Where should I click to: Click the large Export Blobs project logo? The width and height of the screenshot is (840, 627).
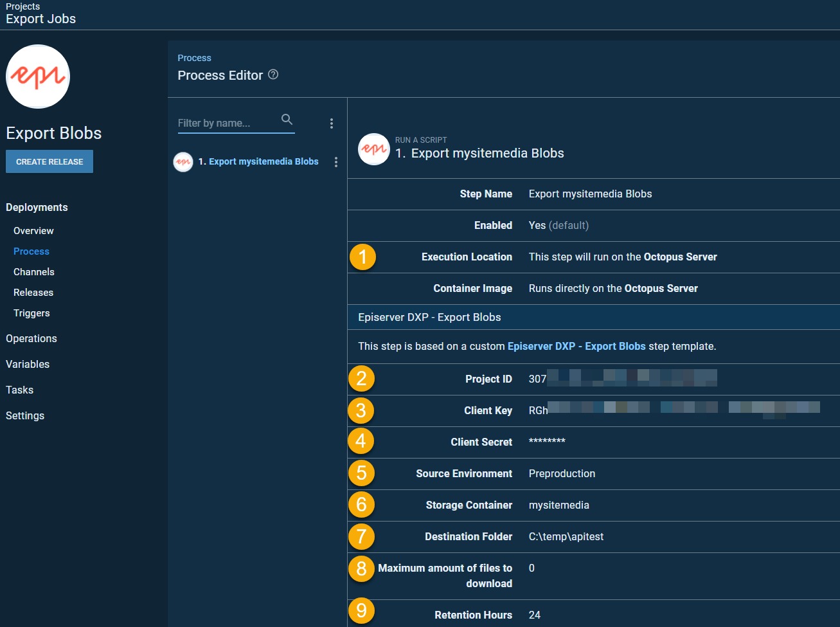(x=38, y=77)
